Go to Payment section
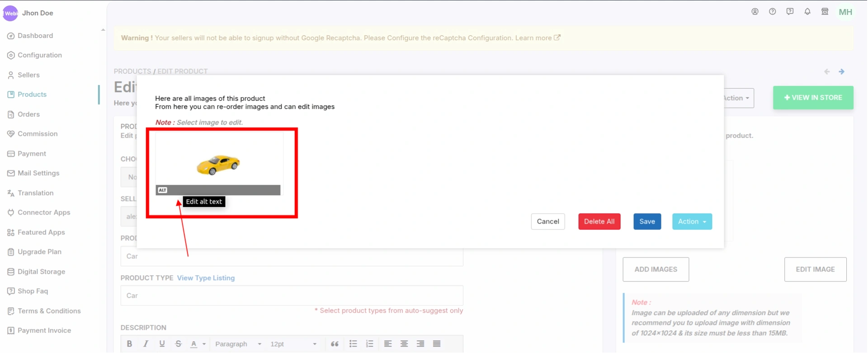This screenshot has height=353, width=868. pos(27,154)
